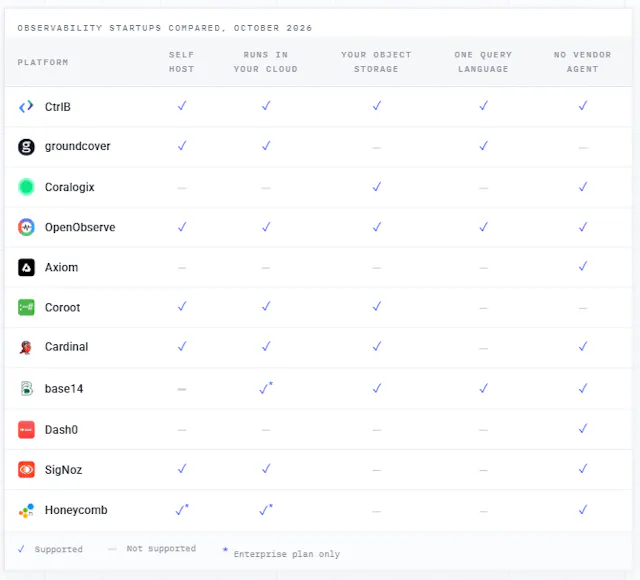Image resolution: width=640 pixels, height=580 pixels.
Task: Click the CtrlB logo icon
Action: [x=26, y=107]
